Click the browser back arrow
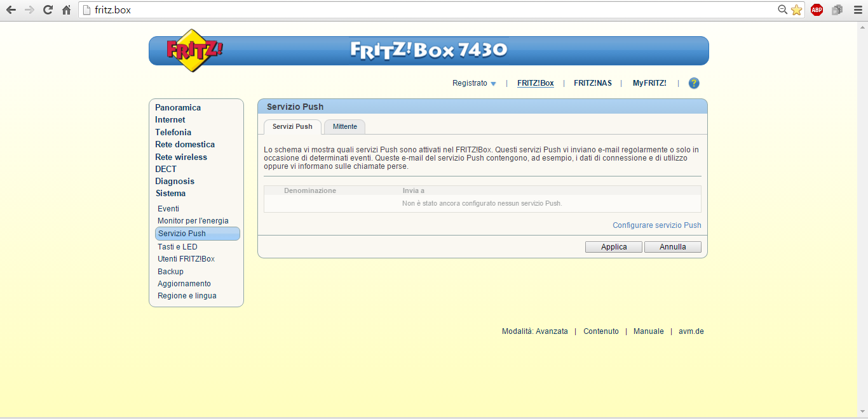868x419 pixels. click(x=11, y=10)
